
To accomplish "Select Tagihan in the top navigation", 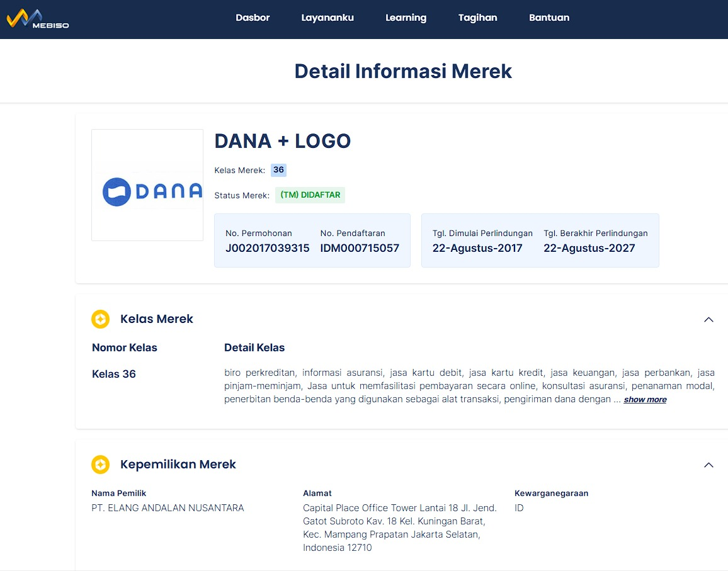I will click(x=478, y=18).
